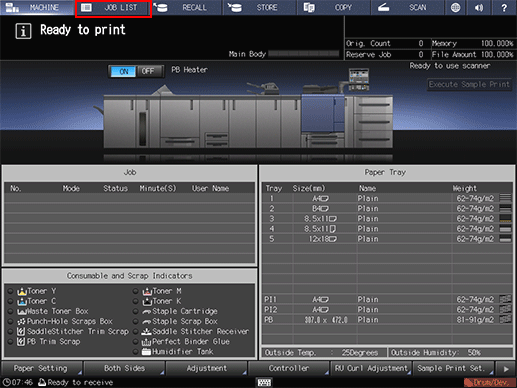Open the globe language icon
The image size is (517, 388).
tap(455, 7)
